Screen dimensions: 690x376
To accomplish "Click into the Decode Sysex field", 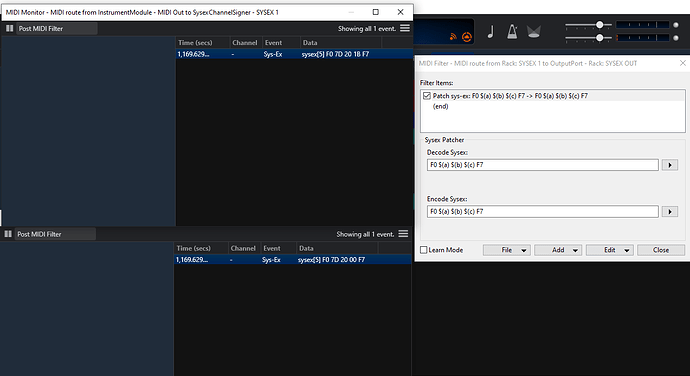I will coord(543,165).
